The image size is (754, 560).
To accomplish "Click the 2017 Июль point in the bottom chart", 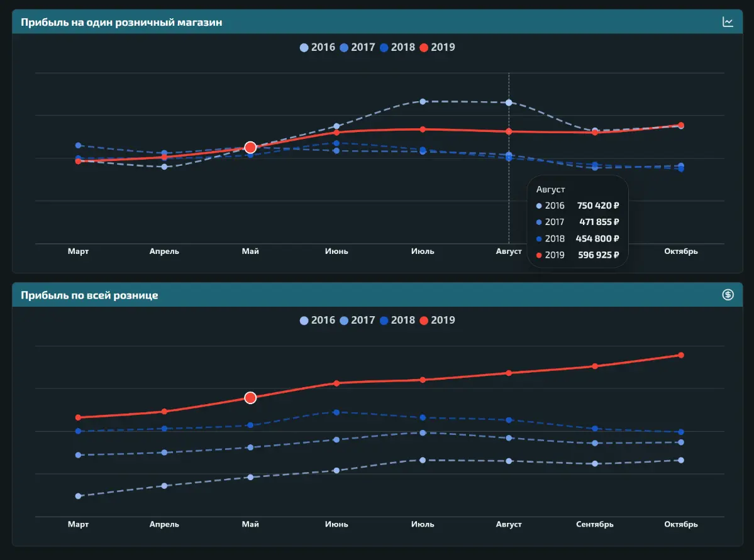I will [x=423, y=432].
